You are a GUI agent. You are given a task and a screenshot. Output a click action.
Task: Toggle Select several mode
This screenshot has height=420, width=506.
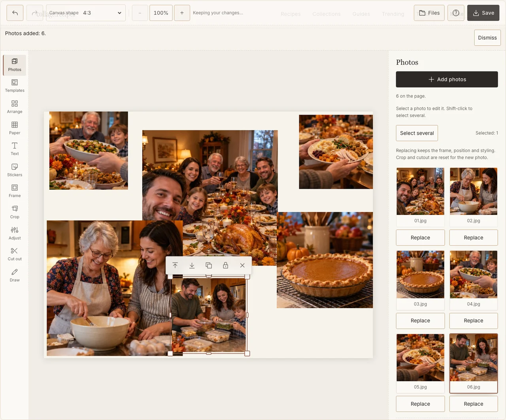tap(417, 133)
